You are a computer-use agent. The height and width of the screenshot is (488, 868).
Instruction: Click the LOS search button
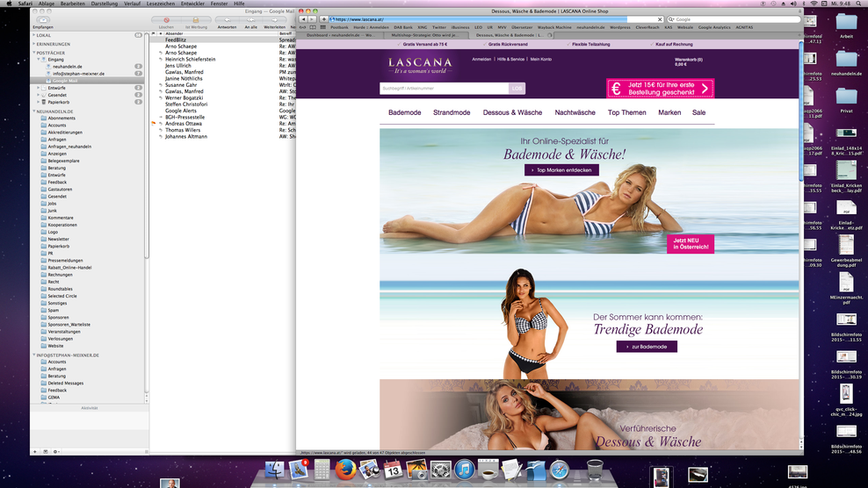click(x=517, y=88)
